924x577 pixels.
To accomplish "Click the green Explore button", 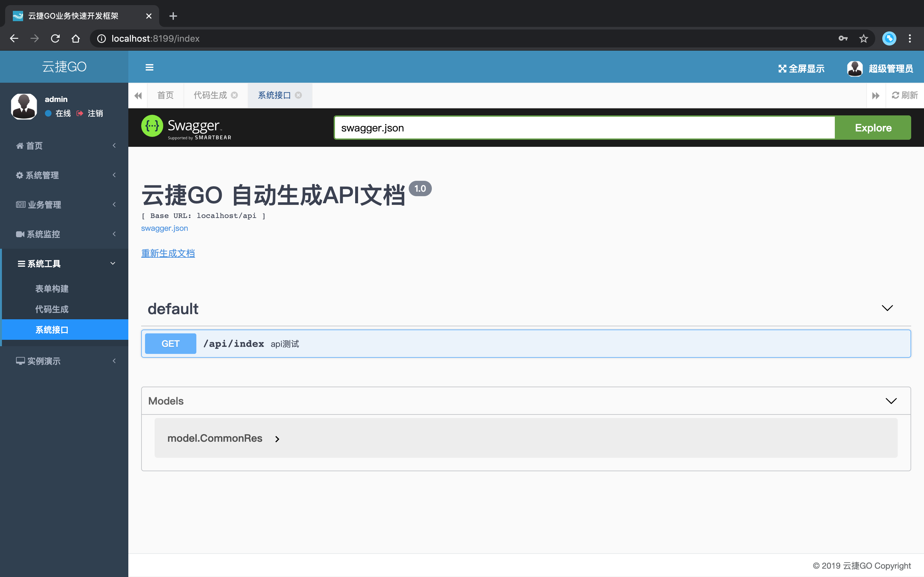I will 873,128.
